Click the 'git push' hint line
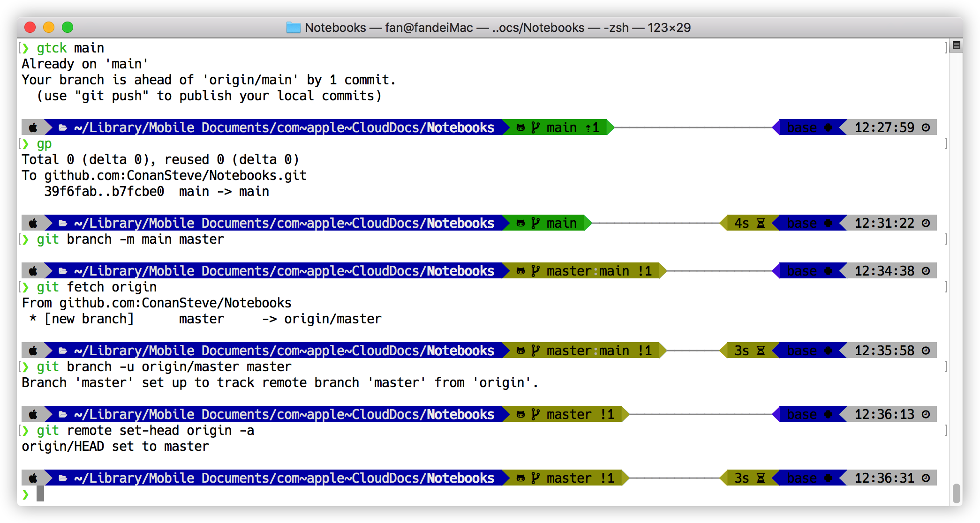Screen dimensions: 980x523 pyautogui.click(x=209, y=96)
